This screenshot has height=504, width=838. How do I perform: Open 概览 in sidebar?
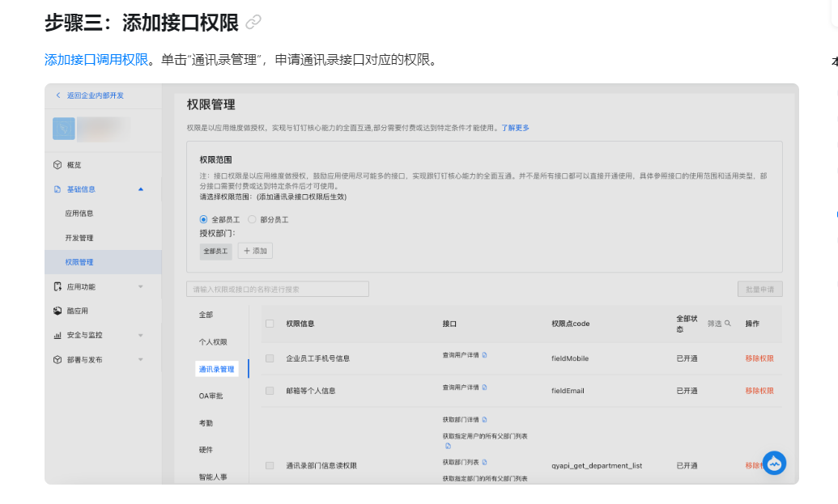(74, 165)
